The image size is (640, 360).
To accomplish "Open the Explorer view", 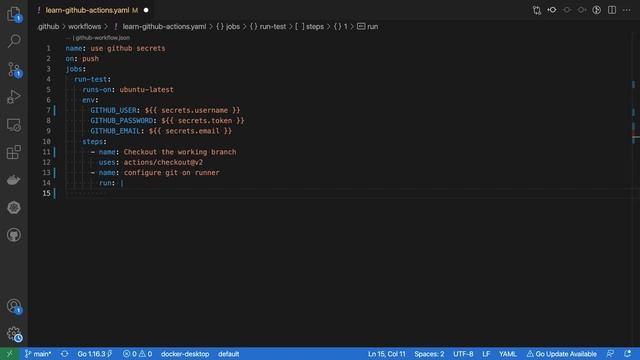I will [x=14, y=15].
